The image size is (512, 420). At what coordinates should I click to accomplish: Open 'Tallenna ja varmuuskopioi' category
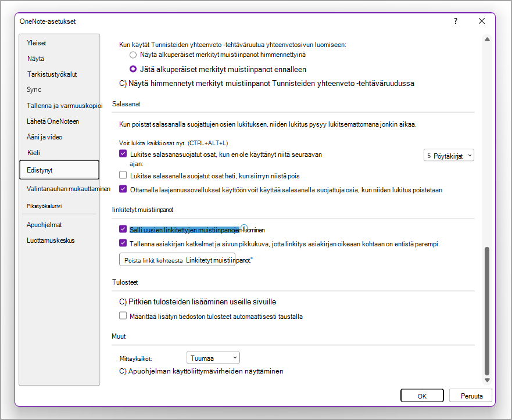tap(65, 106)
